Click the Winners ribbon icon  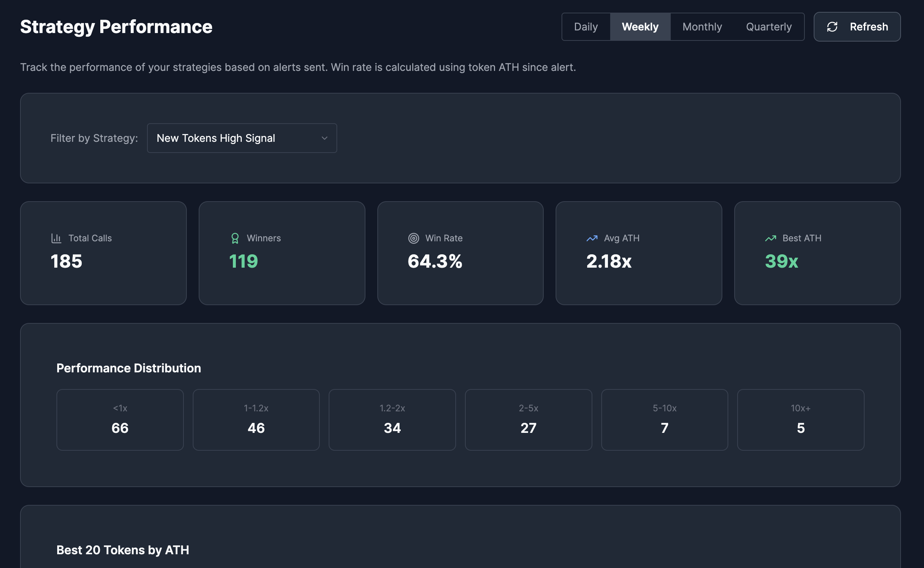[x=235, y=238]
